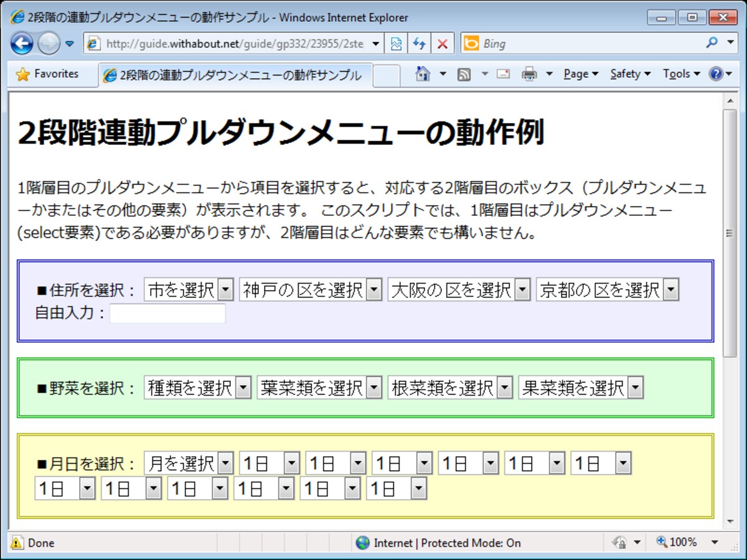
Task: Open search provider options arrow next to magnifier
Action: tap(730, 43)
